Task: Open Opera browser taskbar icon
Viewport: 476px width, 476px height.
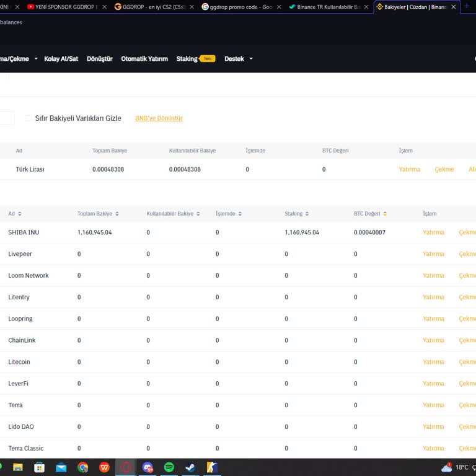Action: point(126,467)
